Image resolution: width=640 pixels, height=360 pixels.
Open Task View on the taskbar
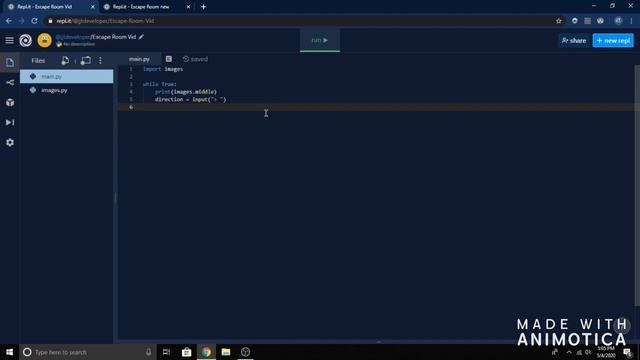166,352
